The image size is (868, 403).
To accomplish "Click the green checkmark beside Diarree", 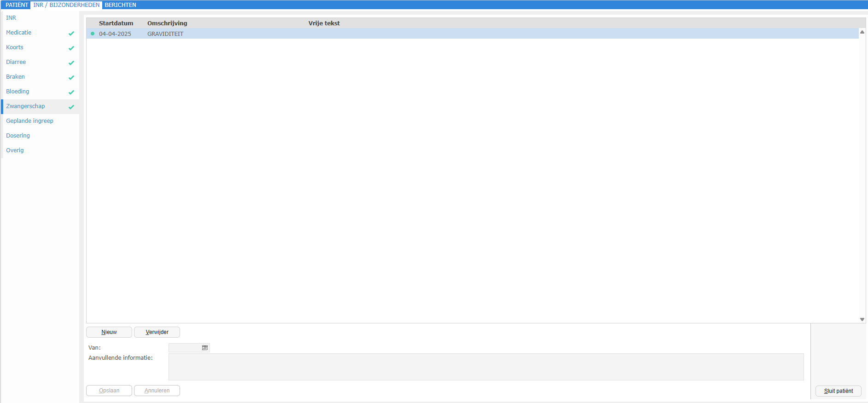I will 71,63.
